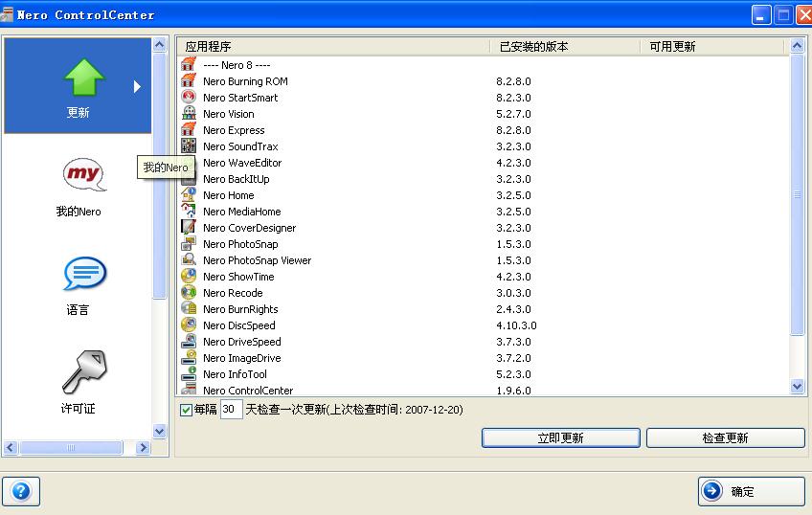Click the Nero ControlCenter list icon
Viewport: 812px width, 515px height.
[189, 390]
